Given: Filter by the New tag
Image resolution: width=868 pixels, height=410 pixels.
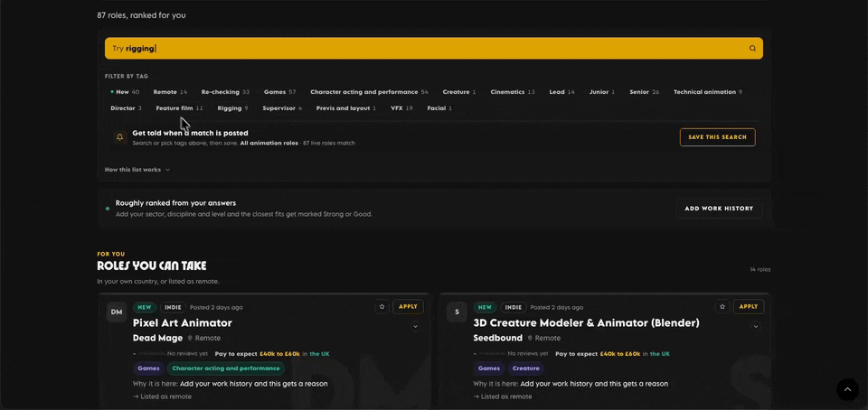Looking at the screenshot, I should [125, 92].
